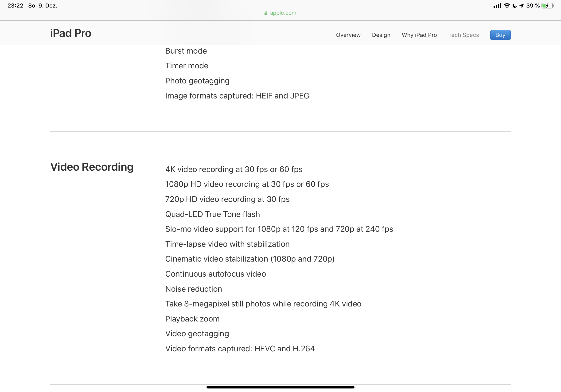Viewport: 561px width, 392px height.
Task: Tap the 39 % battery percentage
Action: click(533, 6)
